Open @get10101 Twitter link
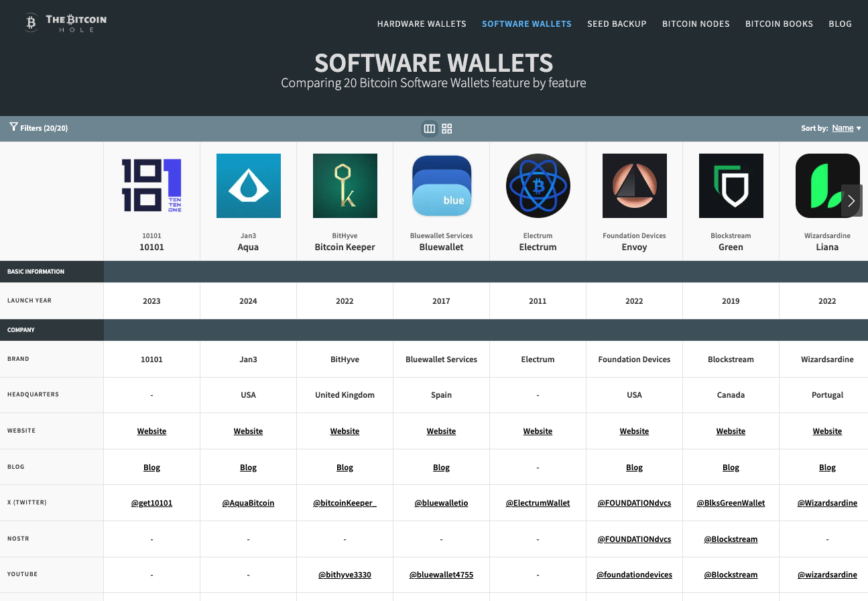This screenshot has height=601, width=868. click(152, 503)
